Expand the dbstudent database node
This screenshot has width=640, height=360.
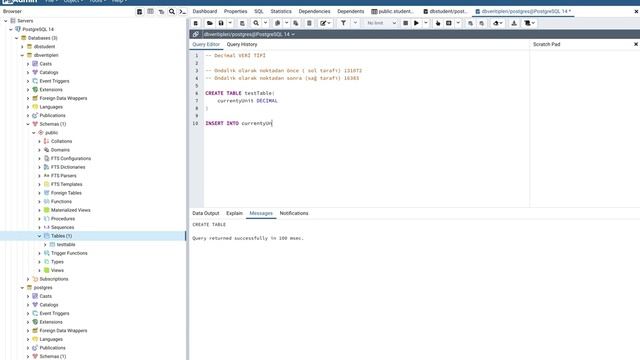click(22, 47)
